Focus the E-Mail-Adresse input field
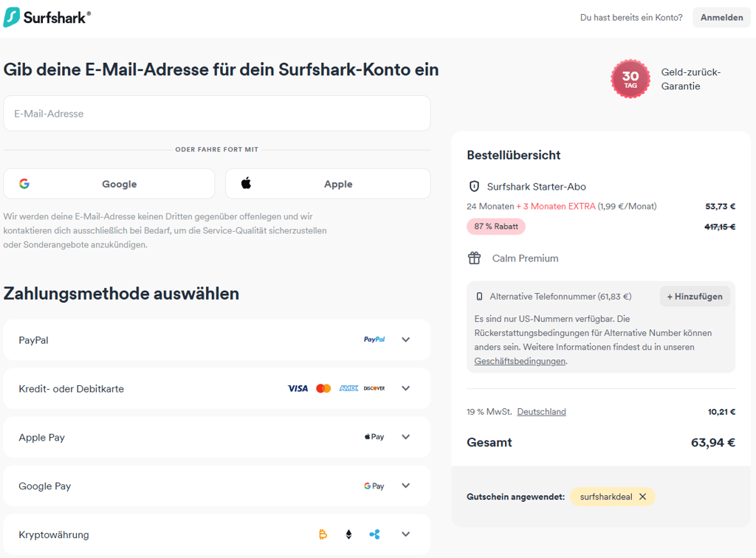This screenshot has width=756, height=558. pyautogui.click(x=217, y=113)
